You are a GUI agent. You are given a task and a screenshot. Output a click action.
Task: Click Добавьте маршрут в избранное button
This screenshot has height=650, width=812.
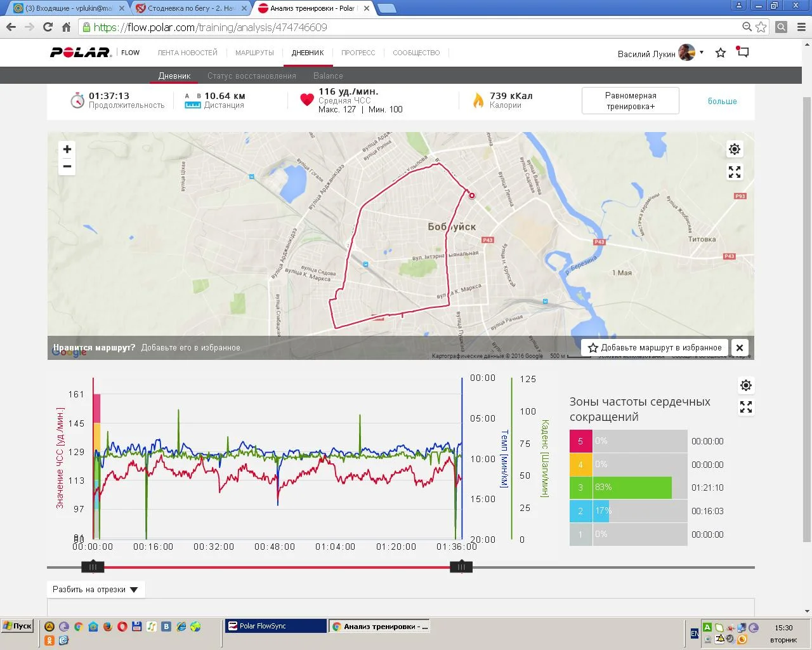[x=655, y=347]
